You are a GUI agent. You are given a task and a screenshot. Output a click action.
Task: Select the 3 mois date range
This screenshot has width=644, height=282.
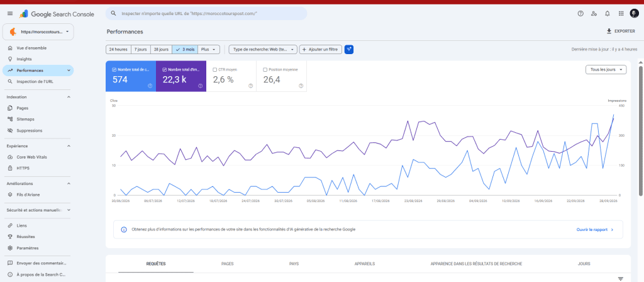[x=185, y=49]
